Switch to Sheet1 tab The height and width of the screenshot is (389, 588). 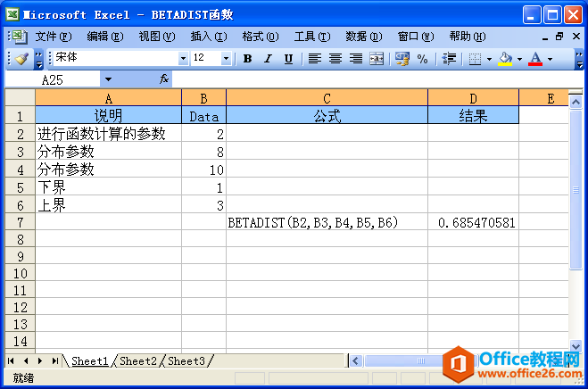click(x=89, y=360)
